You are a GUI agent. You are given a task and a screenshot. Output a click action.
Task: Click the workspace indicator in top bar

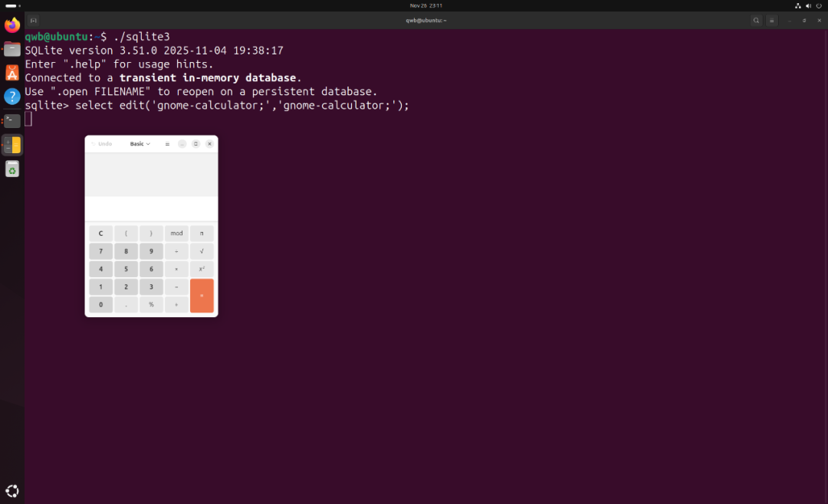click(x=13, y=6)
